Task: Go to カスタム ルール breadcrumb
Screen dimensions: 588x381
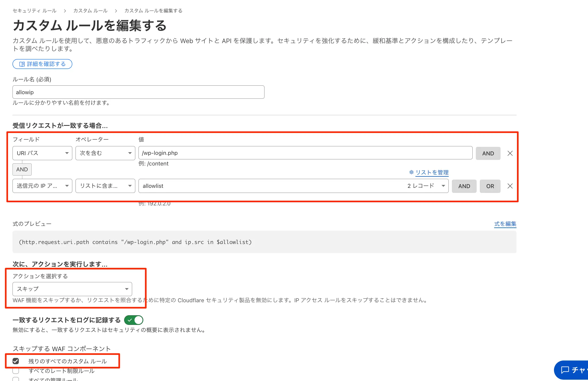Action: click(x=90, y=11)
